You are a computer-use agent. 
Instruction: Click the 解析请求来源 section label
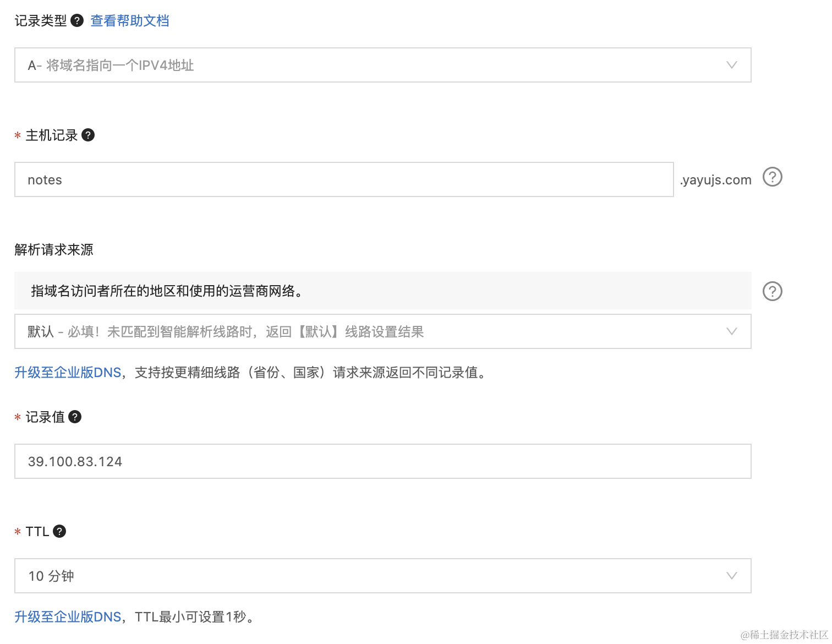(54, 249)
